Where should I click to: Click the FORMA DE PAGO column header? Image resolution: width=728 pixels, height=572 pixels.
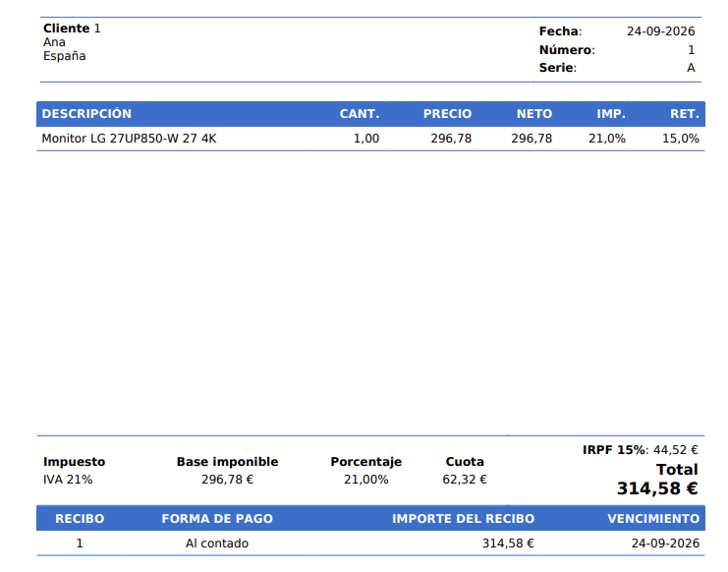click(x=217, y=519)
